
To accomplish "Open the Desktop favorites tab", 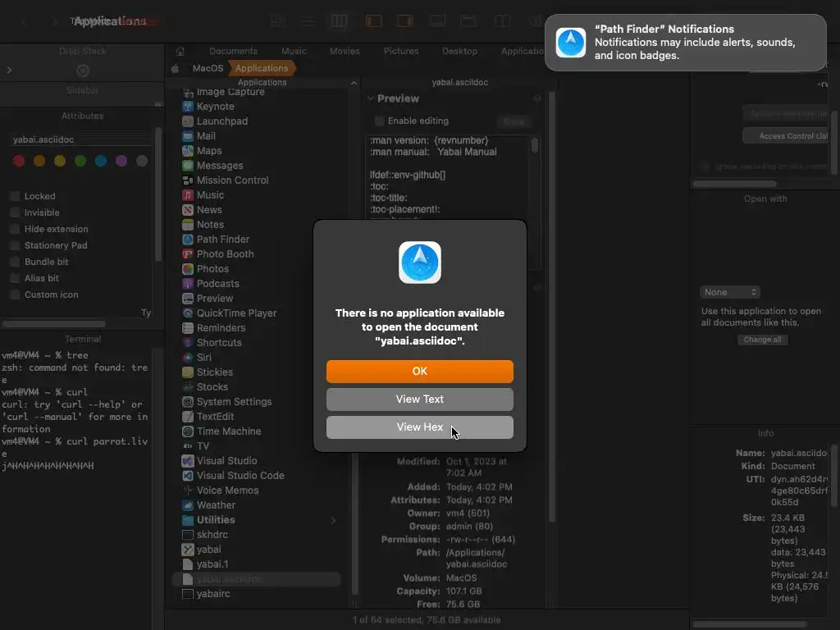I will tap(459, 52).
